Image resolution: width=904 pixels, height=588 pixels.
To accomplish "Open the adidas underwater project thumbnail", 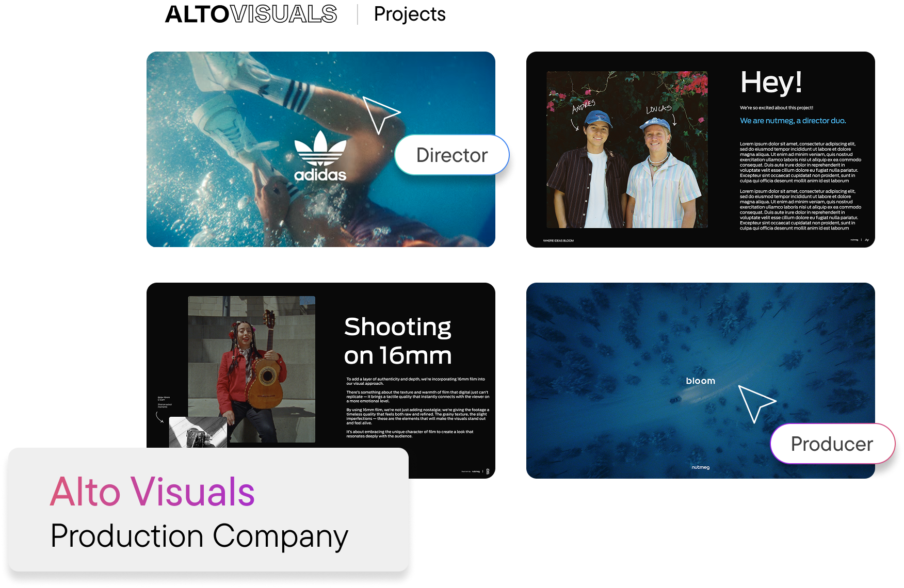I will (320, 149).
